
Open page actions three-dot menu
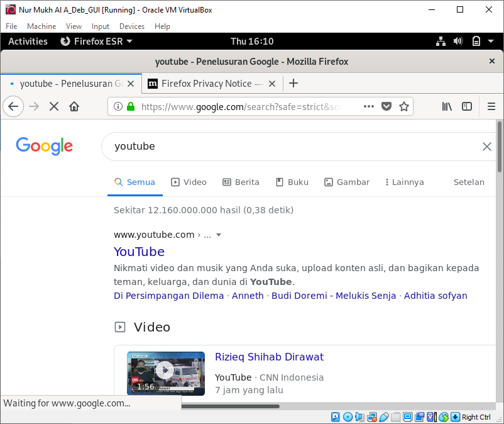(x=369, y=106)
